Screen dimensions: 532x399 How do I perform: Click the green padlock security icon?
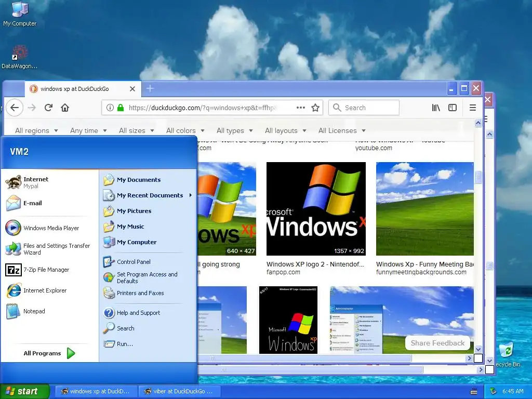click(x=121, y=108)
